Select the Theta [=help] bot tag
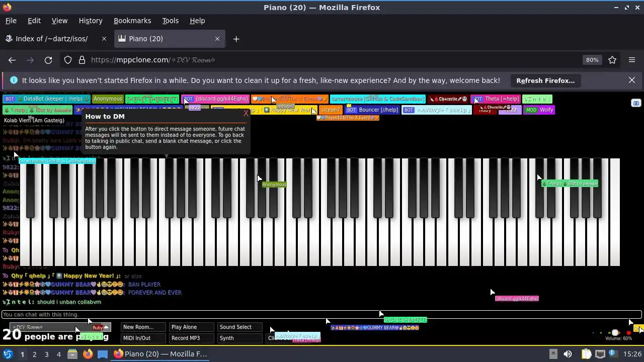The width and height of the screenshot is (644, 362). point(495,99)
